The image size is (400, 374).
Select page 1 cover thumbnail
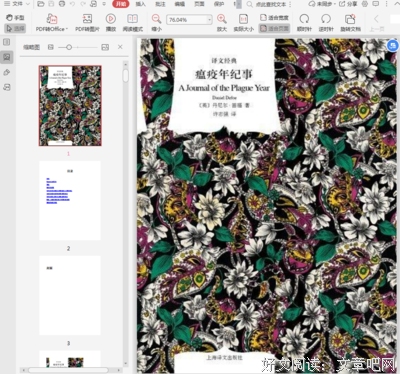click(70, 106)
